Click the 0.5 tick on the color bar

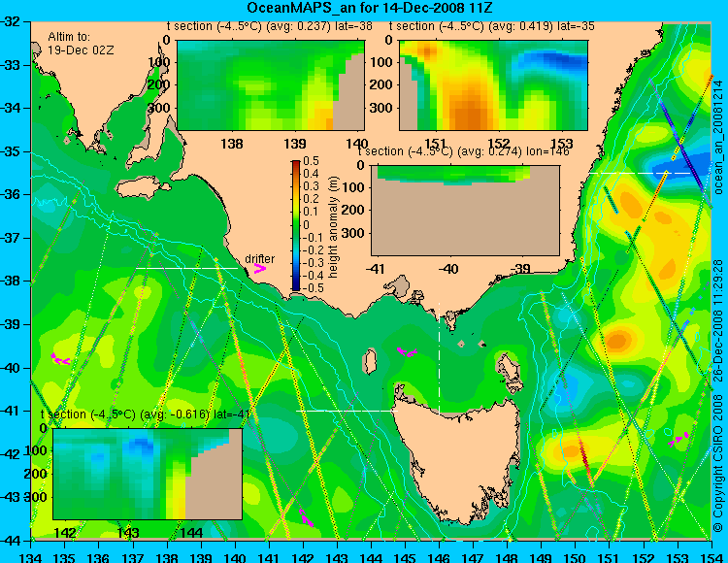tap(311, 161)
